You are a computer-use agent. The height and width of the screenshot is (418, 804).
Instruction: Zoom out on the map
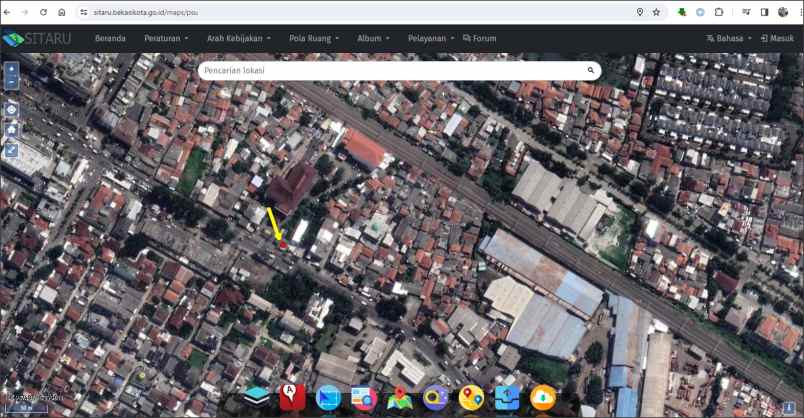pos(11,82)
